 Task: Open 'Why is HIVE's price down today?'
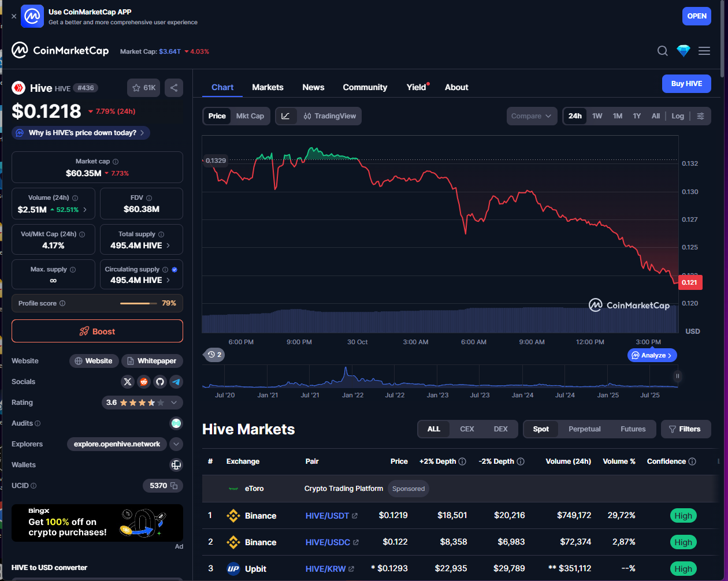pyautogui.click(x=81, y=133)
